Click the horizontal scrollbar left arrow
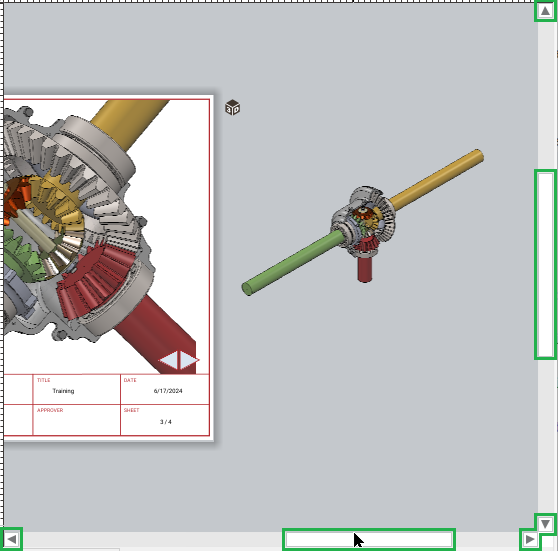 click(12, 539)
